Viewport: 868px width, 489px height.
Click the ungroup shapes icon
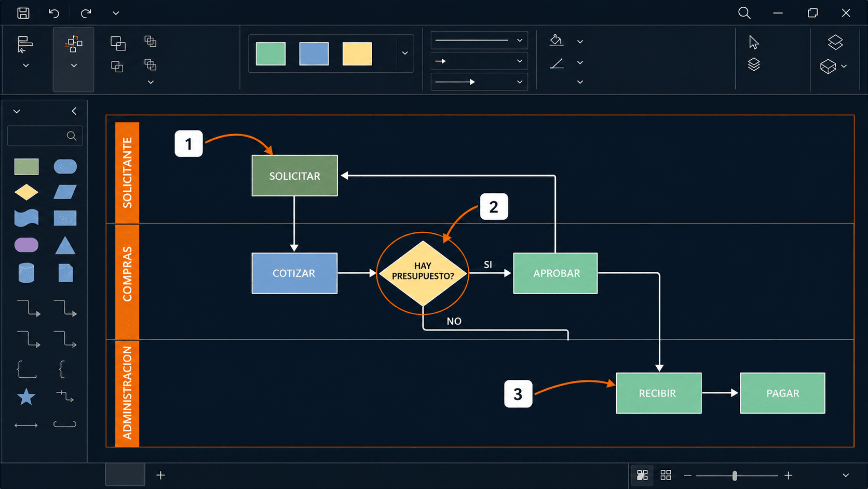pyautogui.click(x=150, y=64)
